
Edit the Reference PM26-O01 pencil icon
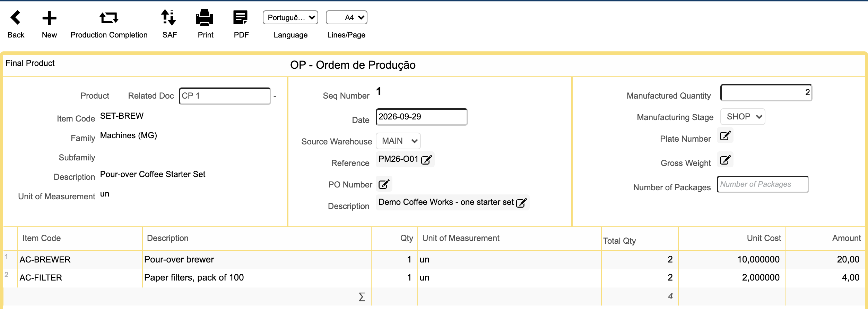click(x=426, y=159)
